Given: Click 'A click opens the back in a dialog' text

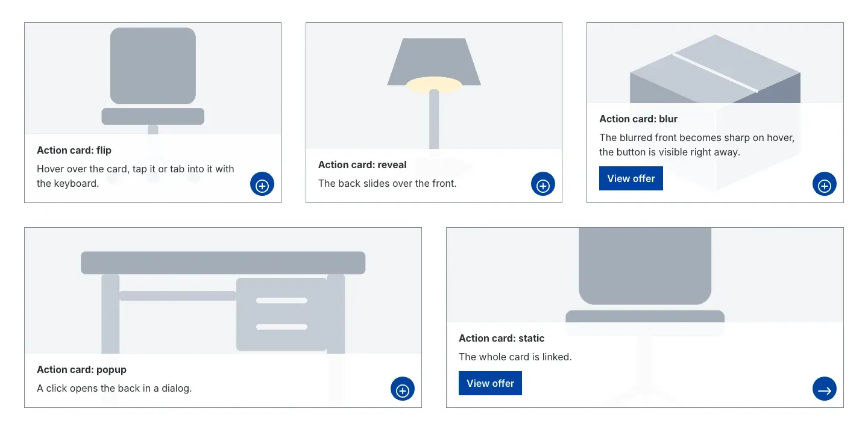Looking at the screenshot, I should pyautogui.click(x=114, y=388).
